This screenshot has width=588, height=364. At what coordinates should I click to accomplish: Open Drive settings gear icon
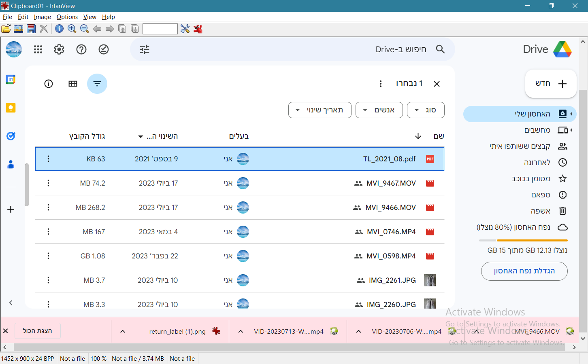click(x=59, y=49)
